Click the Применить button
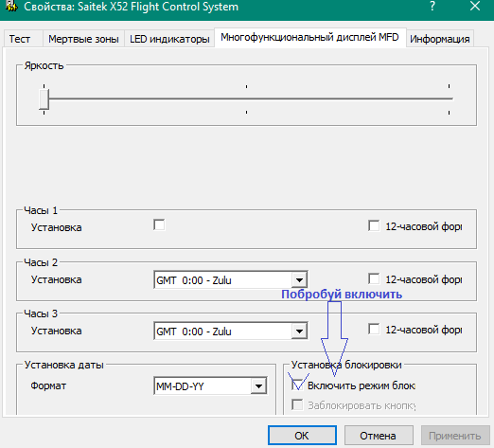 point(455,436)
